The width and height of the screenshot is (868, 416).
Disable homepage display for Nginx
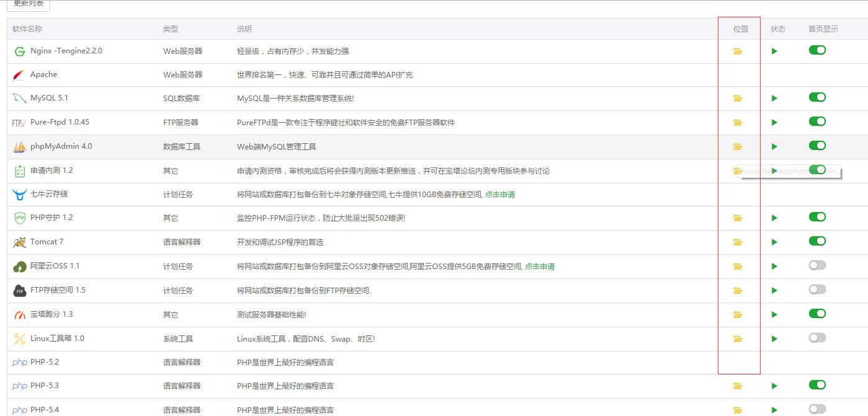tap(817, 50)
